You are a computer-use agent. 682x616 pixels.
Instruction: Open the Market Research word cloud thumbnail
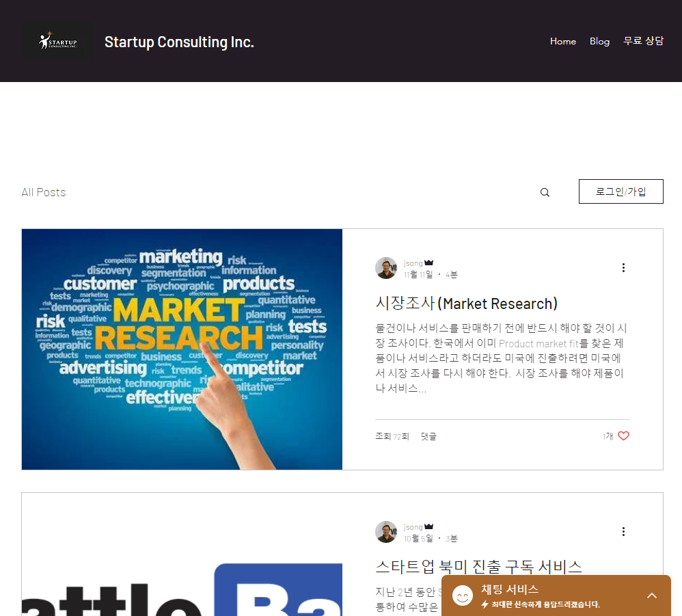point(182,349)
